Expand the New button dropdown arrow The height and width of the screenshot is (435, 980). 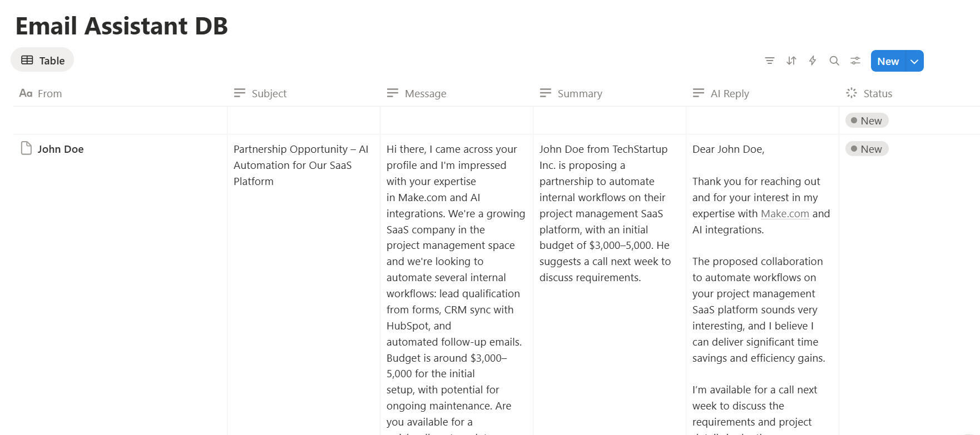click(914, 61)
